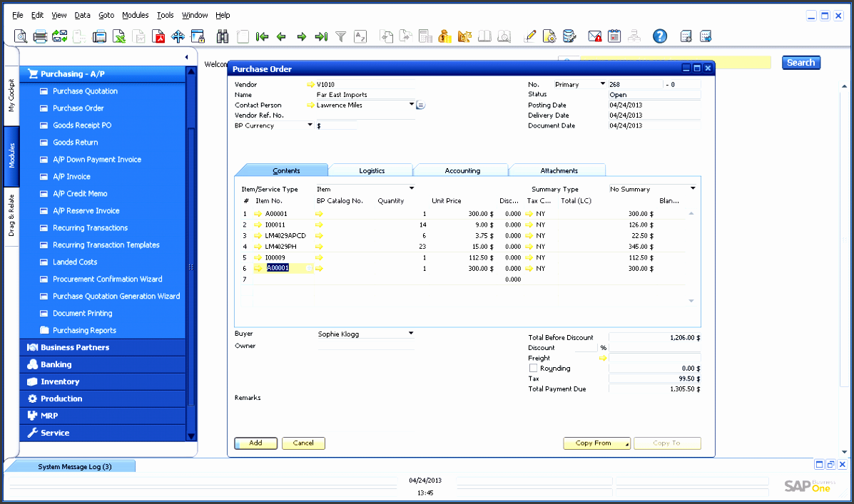Open Print Preview from the toolbar
Viewport: 854px width, 504px height.
(20, 36)
